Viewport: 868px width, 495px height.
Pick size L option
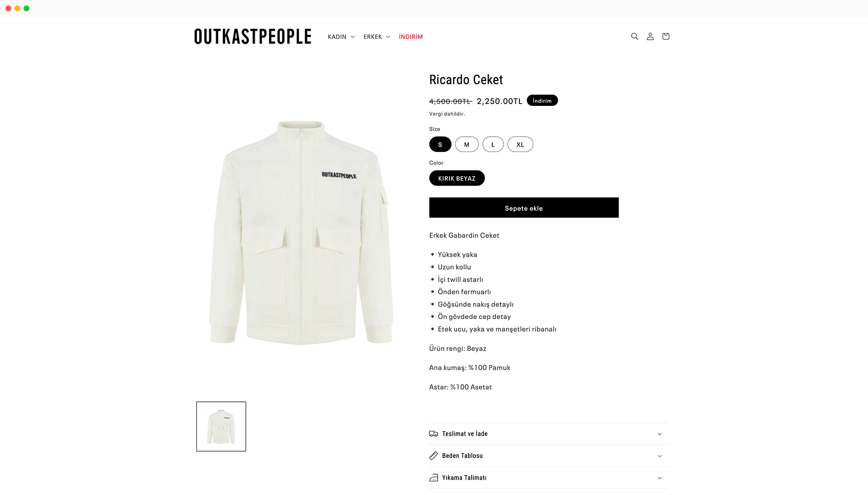(x=493, y=144)
